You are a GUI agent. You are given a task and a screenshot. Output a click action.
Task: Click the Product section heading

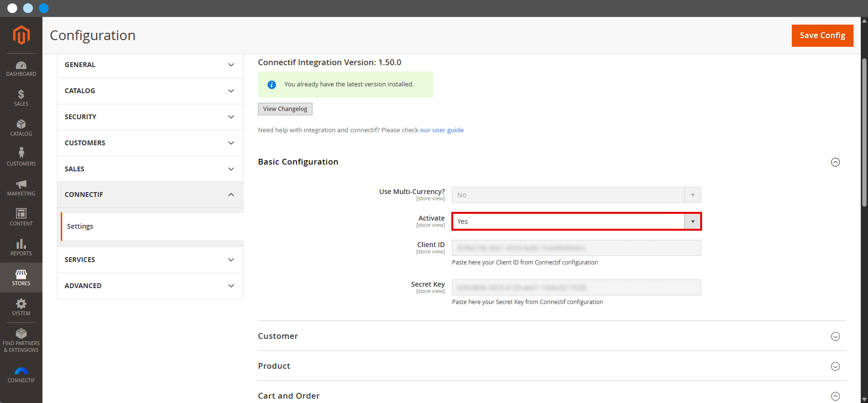pos(274,366)
